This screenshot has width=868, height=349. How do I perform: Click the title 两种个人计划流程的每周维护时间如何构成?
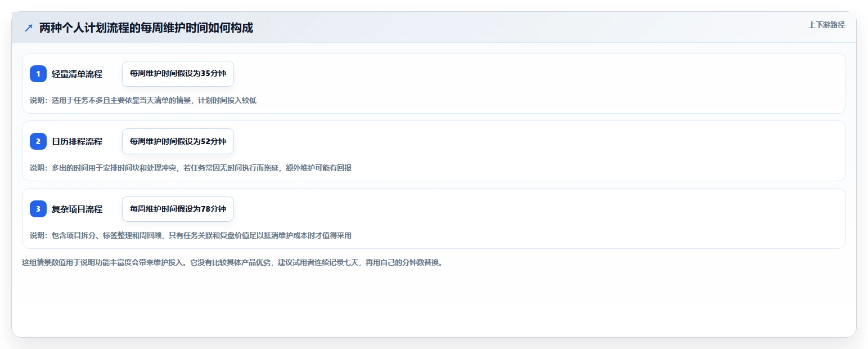point(146,28)
